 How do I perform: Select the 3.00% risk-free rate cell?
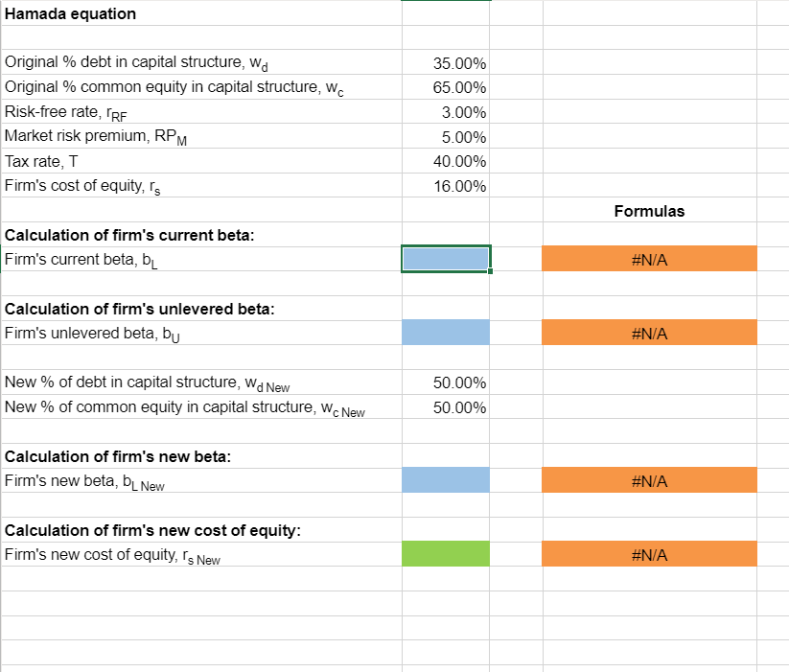pos(445,112)
